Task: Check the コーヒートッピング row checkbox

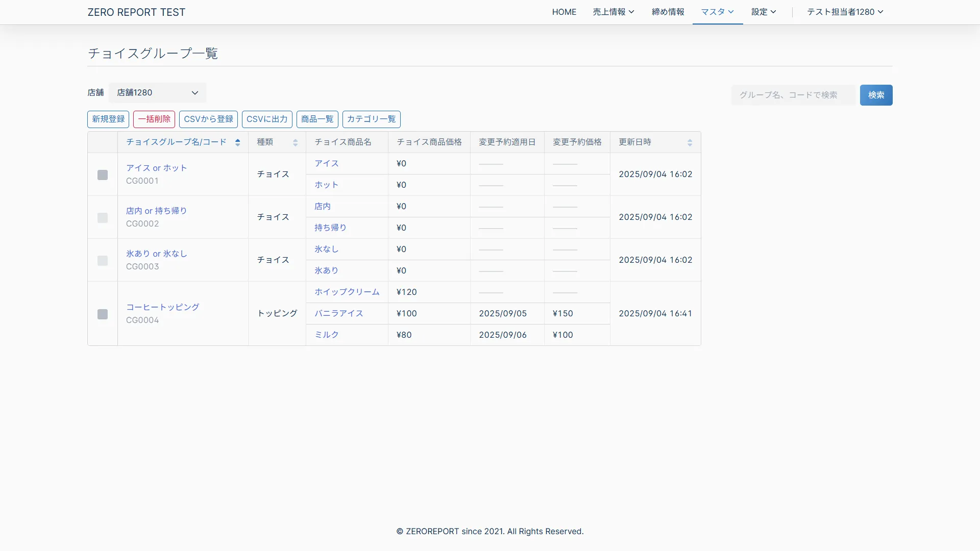Action: point(103,314)
